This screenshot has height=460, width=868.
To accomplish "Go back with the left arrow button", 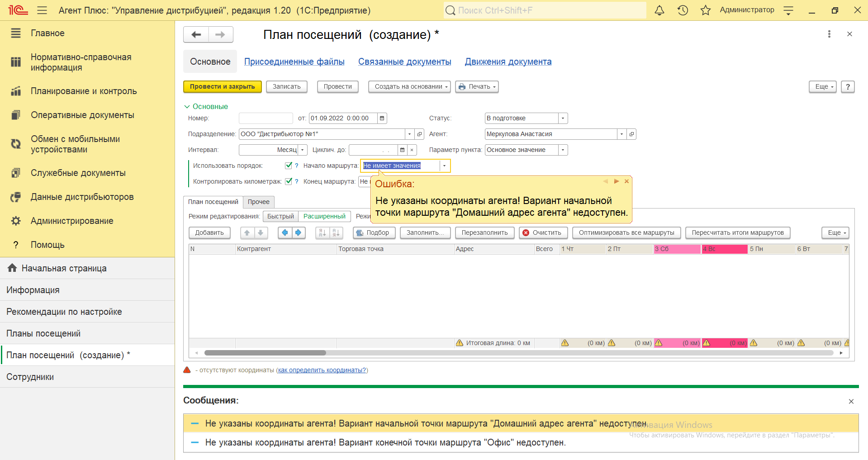I will pyautogui.click(x=196, y=34).
